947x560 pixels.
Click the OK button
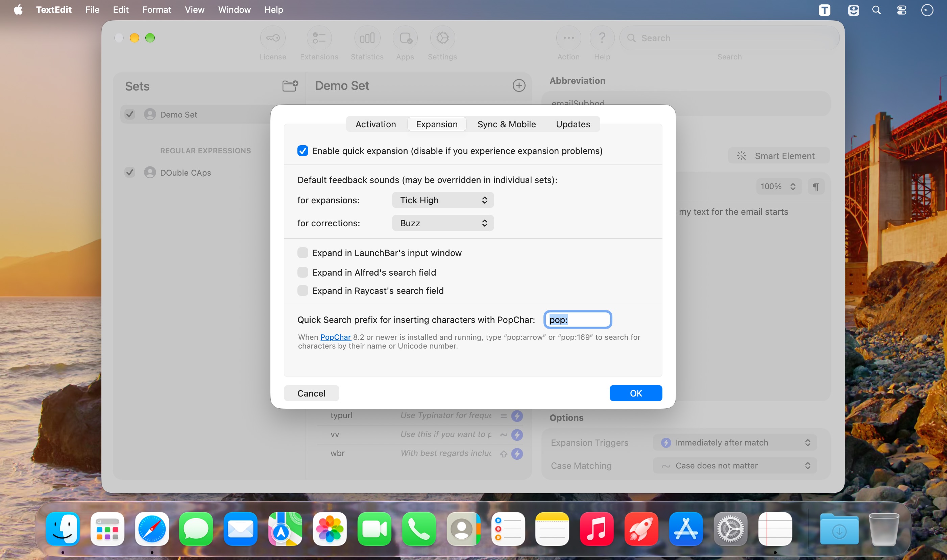tap(635, 393)
